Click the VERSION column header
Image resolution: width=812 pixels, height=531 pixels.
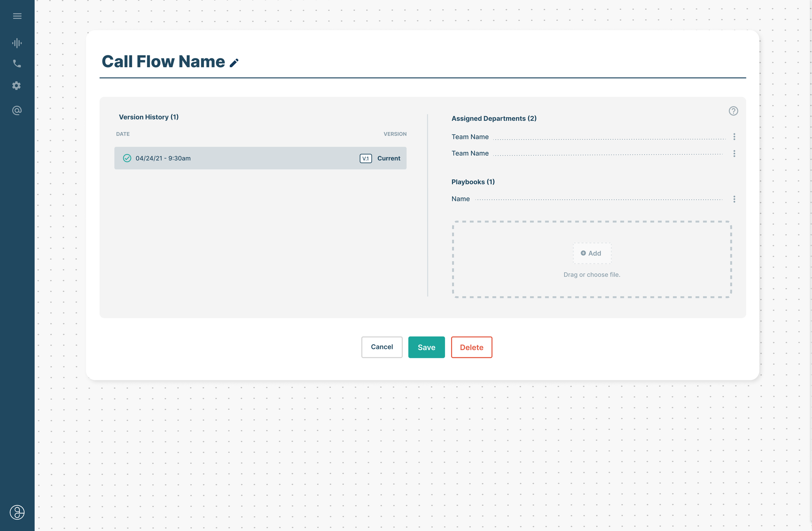pos(395,134)
